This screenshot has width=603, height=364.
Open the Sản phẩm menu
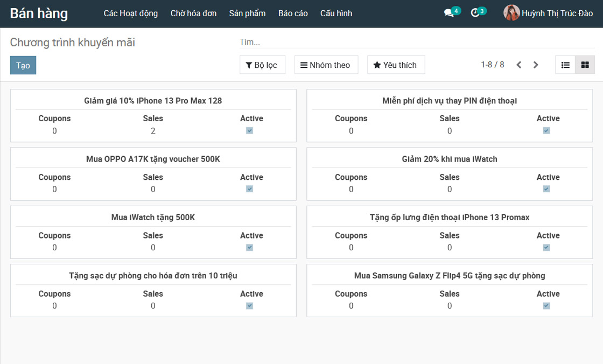point(247,13)
